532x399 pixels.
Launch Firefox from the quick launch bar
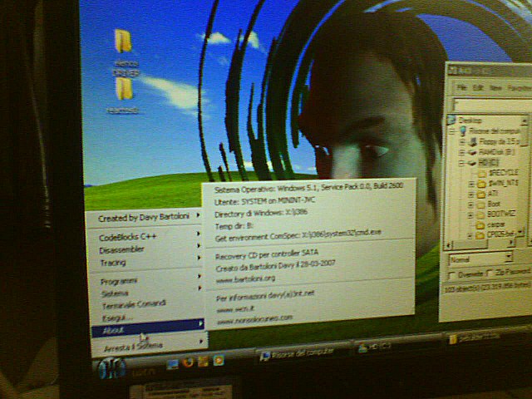(x=189, y=362)
